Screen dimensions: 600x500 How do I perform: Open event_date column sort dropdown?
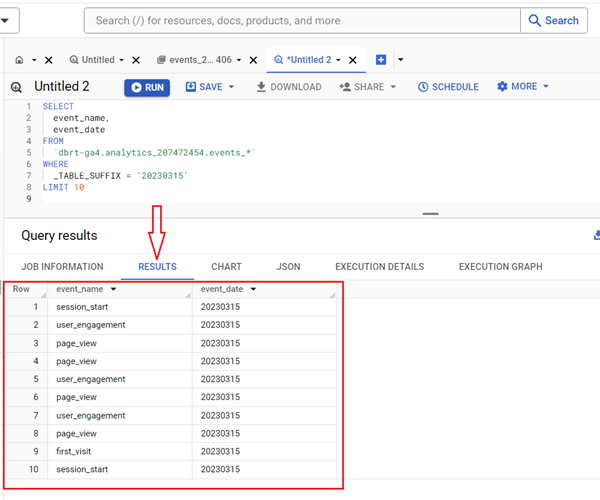(253, 289)
